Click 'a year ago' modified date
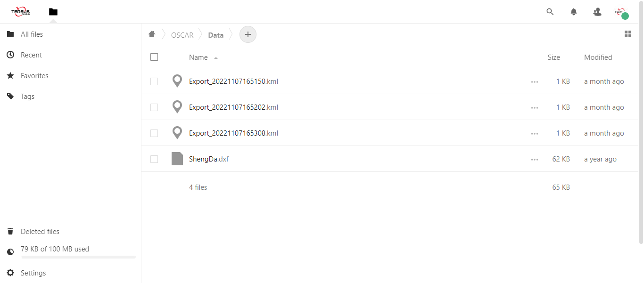 [x=600, y=159]
